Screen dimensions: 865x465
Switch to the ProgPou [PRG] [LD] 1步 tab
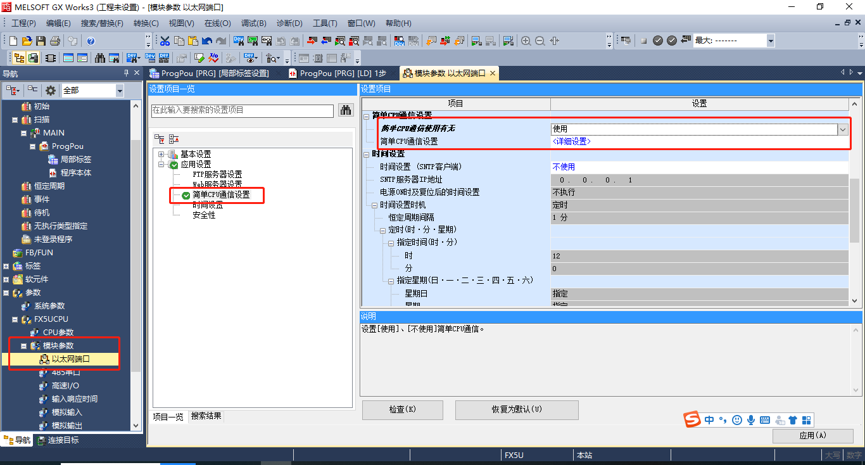336,74
